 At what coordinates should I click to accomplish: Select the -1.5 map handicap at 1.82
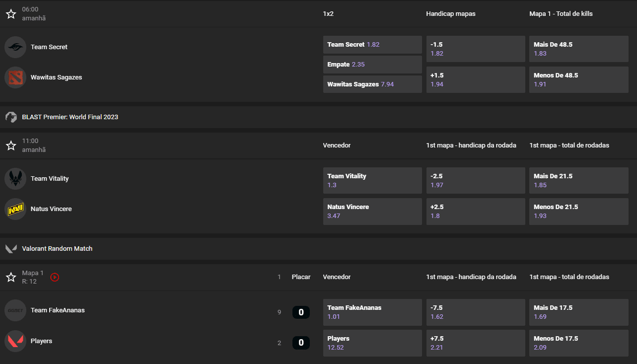pos(476,49)
